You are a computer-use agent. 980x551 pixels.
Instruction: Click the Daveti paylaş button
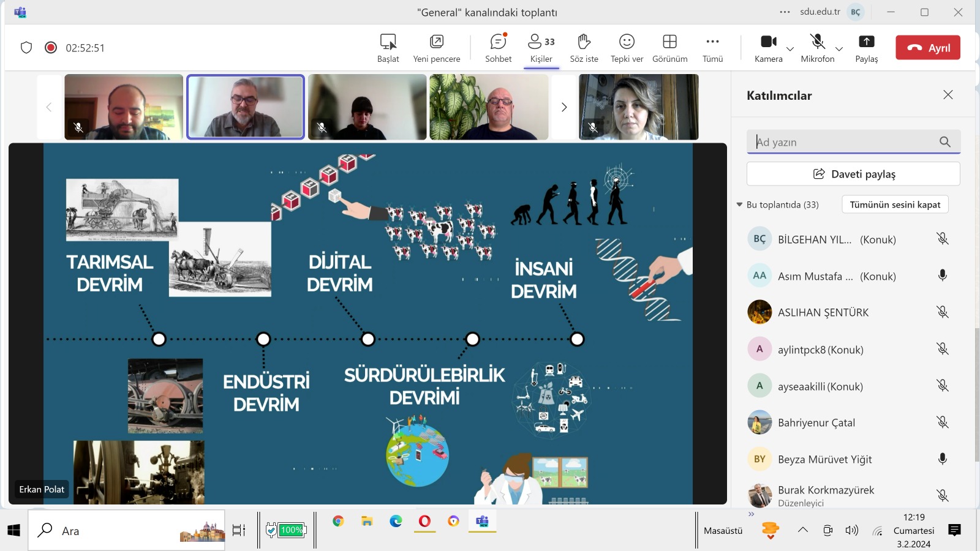coord(853,174)
